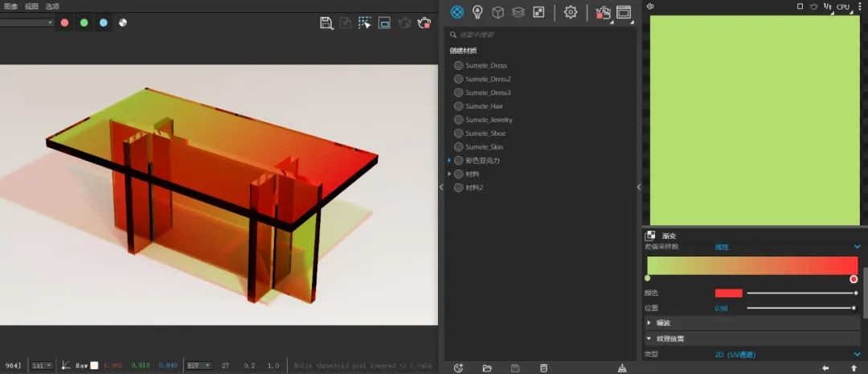Toggle the green channel circle
This screenshot has width=868, height=374.
coord(84,23)
